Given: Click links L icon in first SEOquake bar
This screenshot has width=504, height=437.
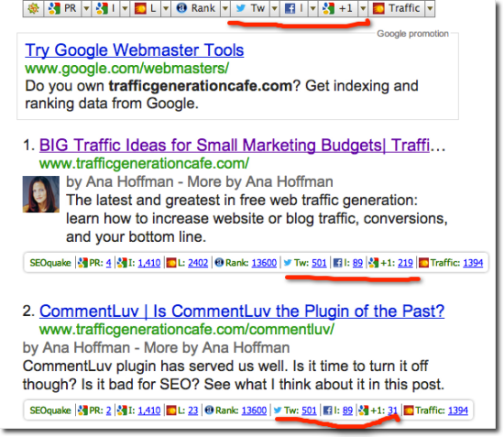Looking at the screenshot, I should pos(171,263).
